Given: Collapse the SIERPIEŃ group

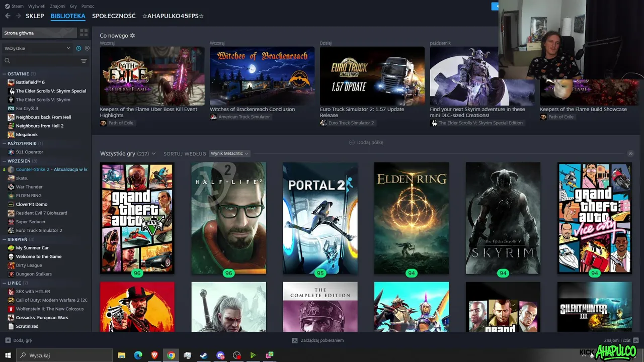Looking at the screenshot, I should click(x=18, y=239).
